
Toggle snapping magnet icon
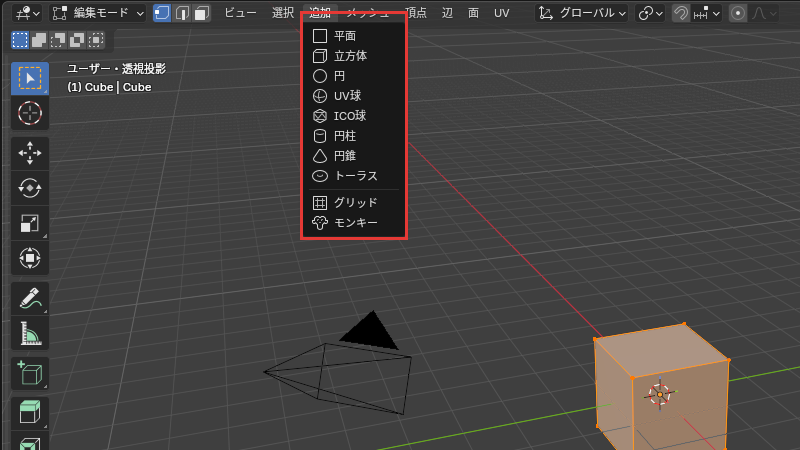pyautogui.click(x=681, y=13)
